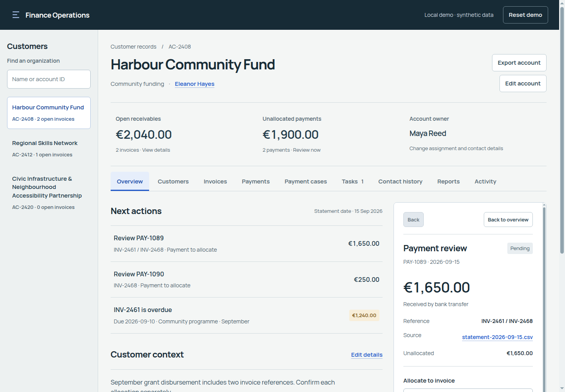565x392 pixels.
Task: Open the Eleanor Hayes contact link
Action: [195, 84]
